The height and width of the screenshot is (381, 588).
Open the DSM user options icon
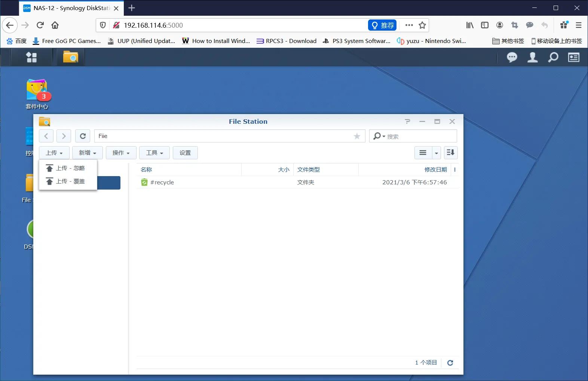tap(532, 57)
